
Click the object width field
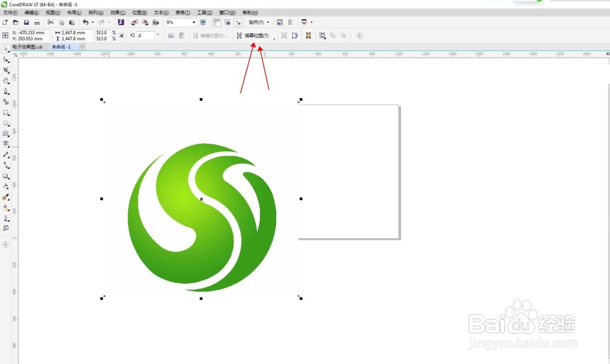click(x=77, y=33)
